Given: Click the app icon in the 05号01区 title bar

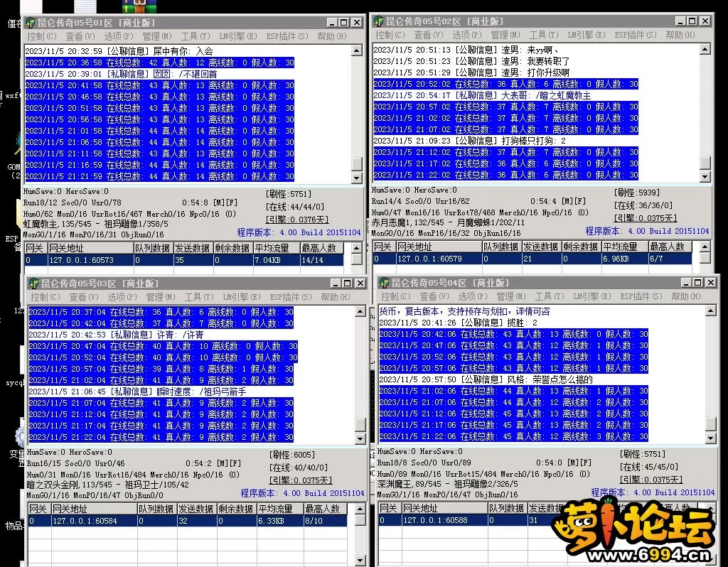Looking at the screenshot, I should point(31,22).
